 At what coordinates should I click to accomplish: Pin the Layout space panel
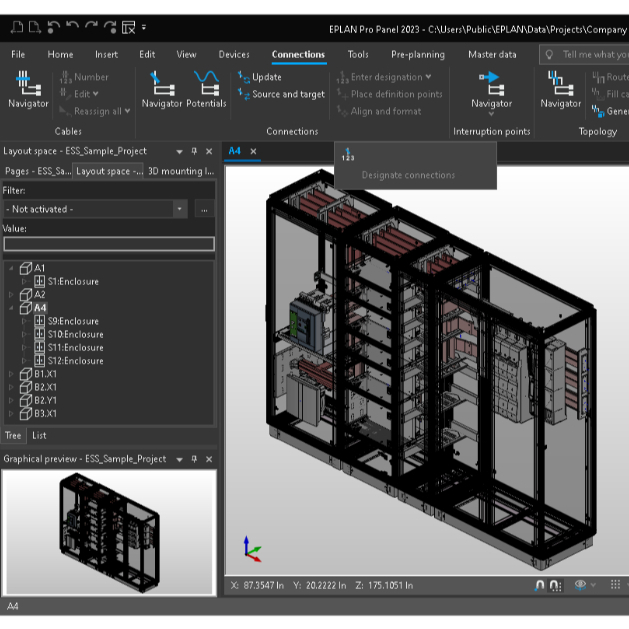point(194,151)
